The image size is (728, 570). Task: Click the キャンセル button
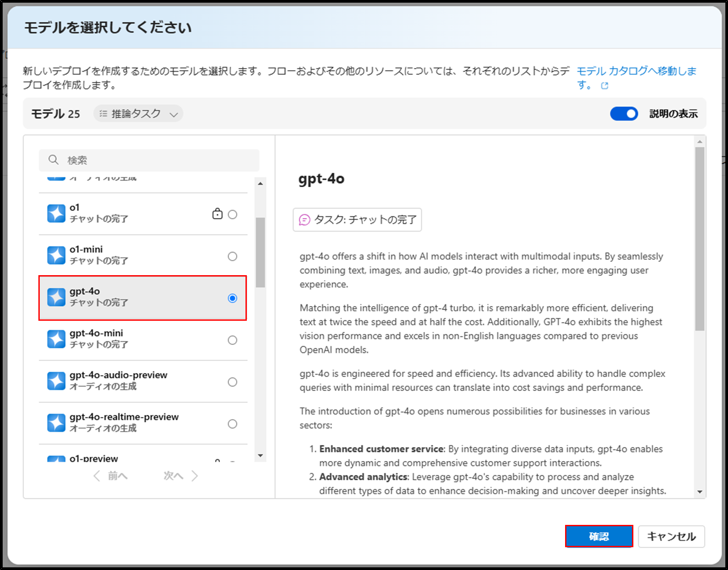tap(671, 536)
